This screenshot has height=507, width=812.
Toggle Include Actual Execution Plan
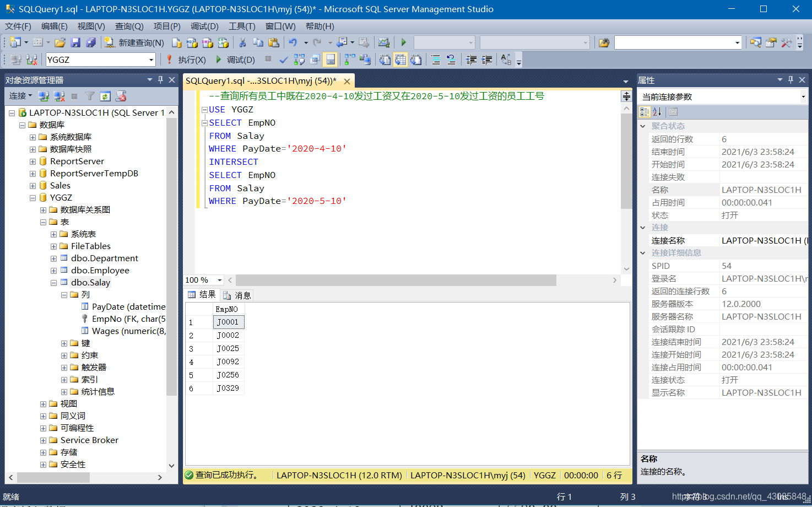tap(349, 60)
